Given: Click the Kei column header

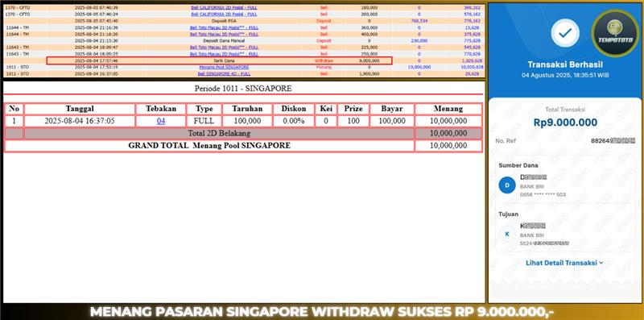Looking at the screenshot, I should tap(326, 109).
